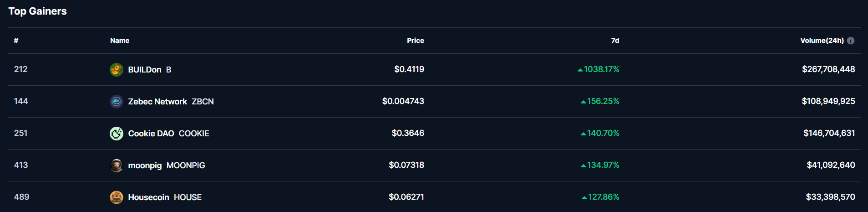This screenshot has height=212, width=868.
Task: Open Housecoin HOUSE details
Action: pyautogui.click(x=165, y=197)
